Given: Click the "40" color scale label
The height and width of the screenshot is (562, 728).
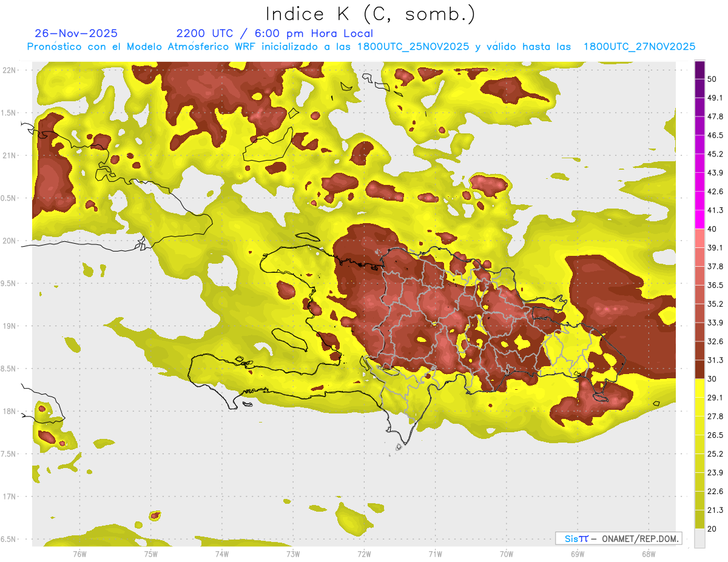Looking at the screenshot, I should (x=712, y=229).
